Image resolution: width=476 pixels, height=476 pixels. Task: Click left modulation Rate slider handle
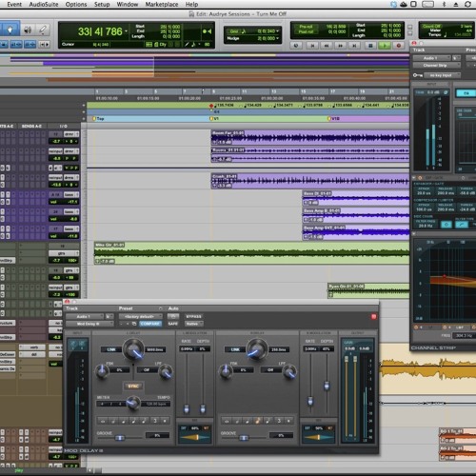(187, 408)
